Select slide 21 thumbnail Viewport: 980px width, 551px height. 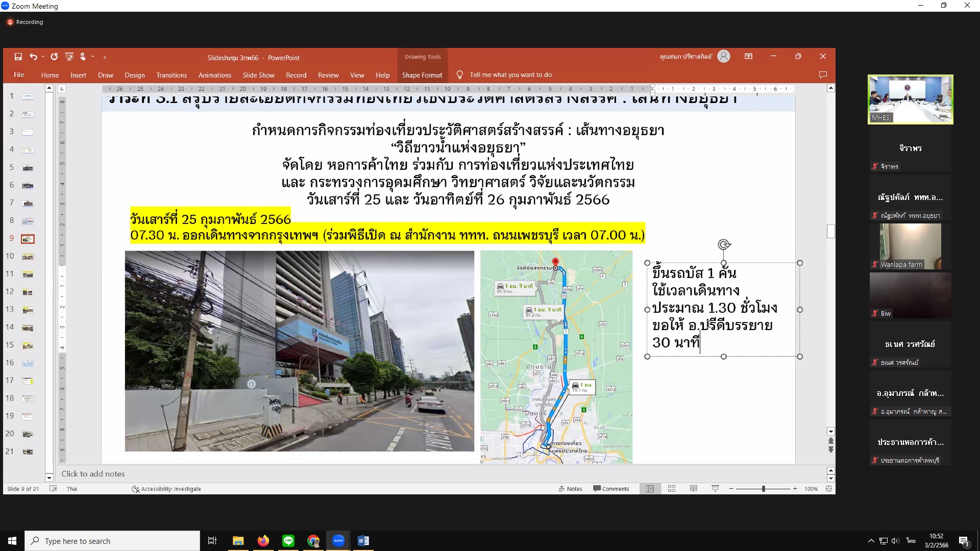pyautogui.click(x=28, y=452)
